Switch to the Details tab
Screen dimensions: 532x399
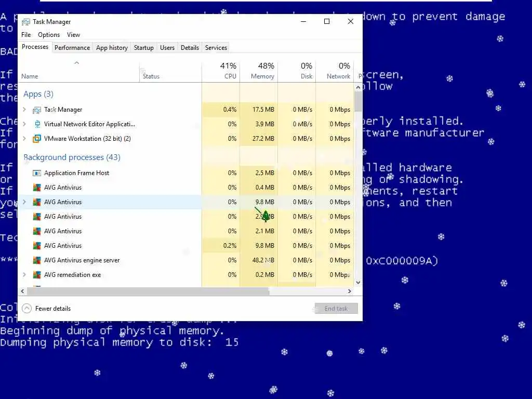pyautogui.click(x=190, y=48)
